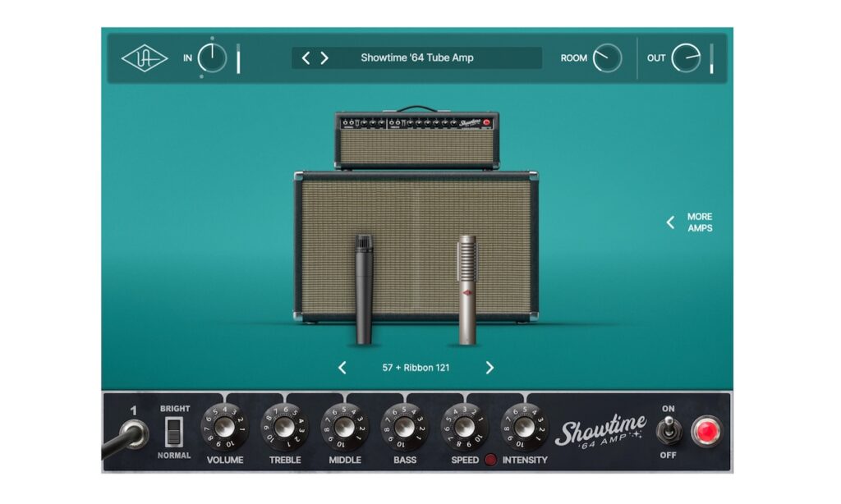Click the 57 + Ribbon 121 label

click(416, 368)
